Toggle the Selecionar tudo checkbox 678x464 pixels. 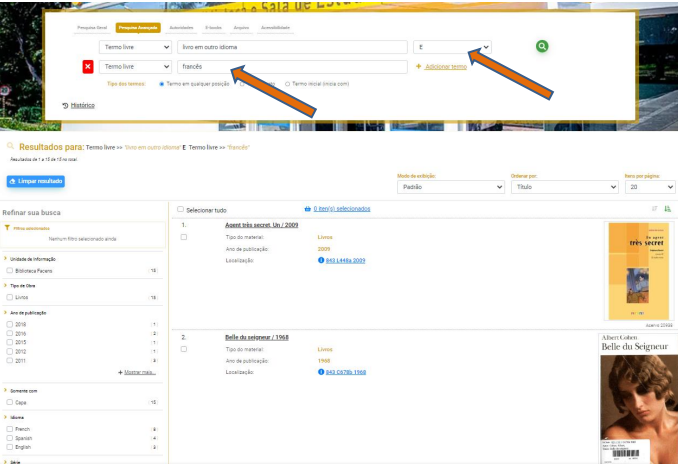pyautogui.click(x=180, y=210)
